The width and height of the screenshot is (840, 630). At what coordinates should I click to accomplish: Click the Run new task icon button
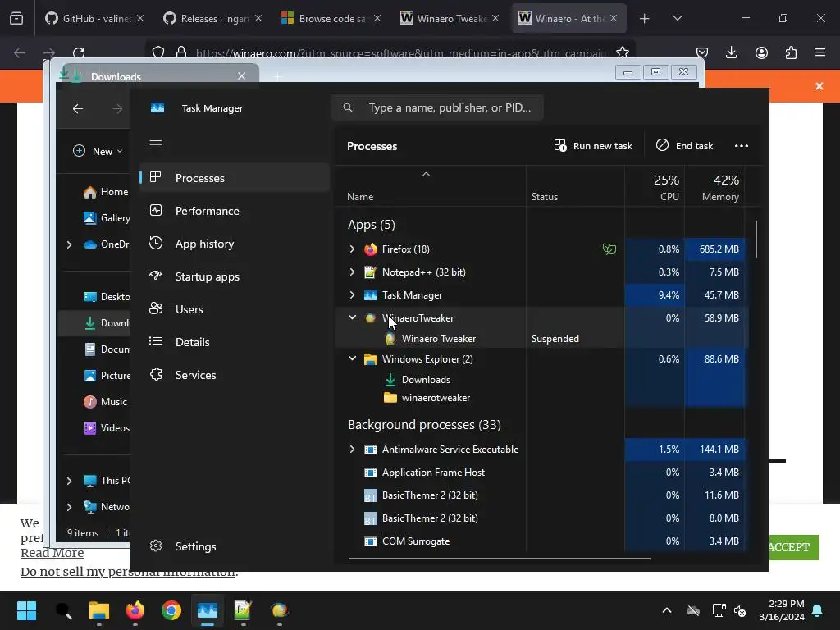point(593,146)
